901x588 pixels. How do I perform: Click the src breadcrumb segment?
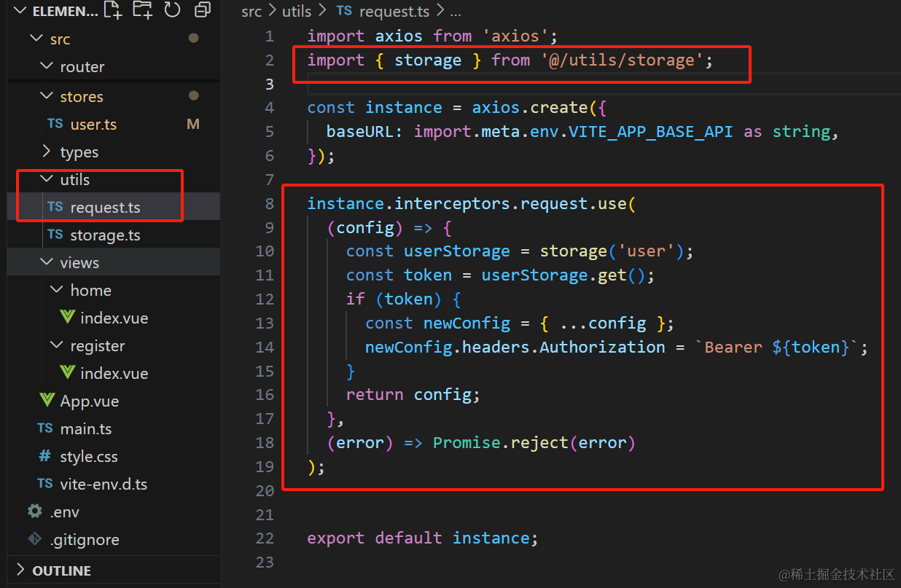(251, 12)
